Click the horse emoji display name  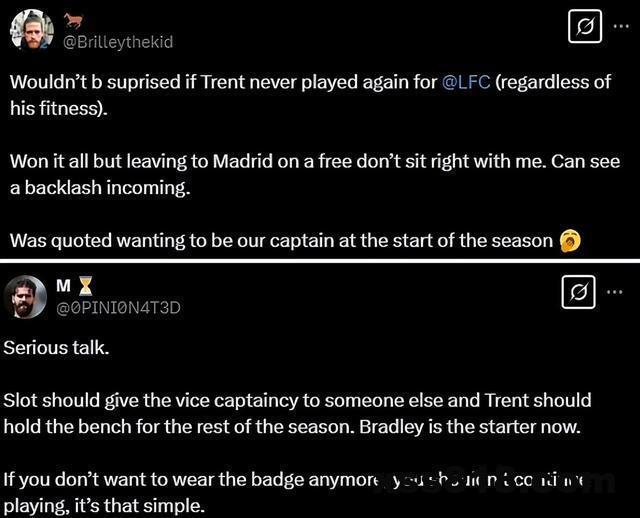[x=74, y=19]
